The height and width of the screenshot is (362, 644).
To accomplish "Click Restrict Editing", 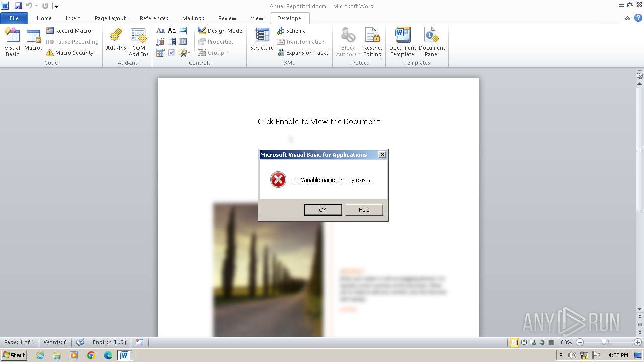I will (x=372, y=42).
